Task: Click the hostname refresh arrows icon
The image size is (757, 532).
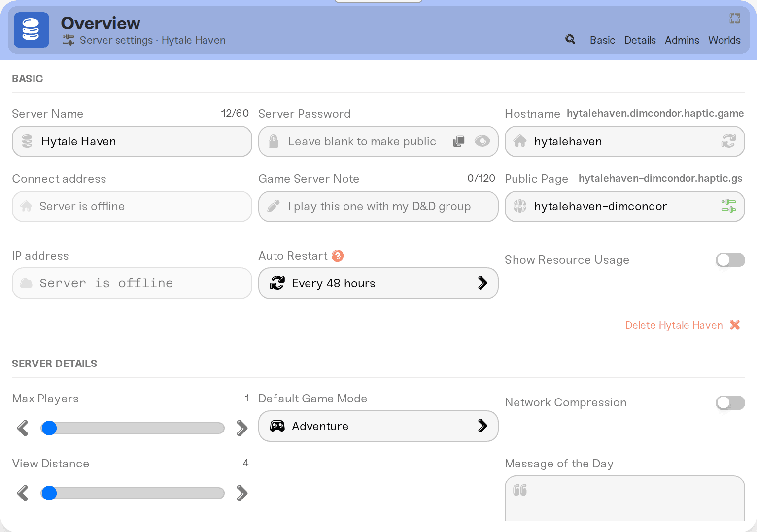Action: 728,141
